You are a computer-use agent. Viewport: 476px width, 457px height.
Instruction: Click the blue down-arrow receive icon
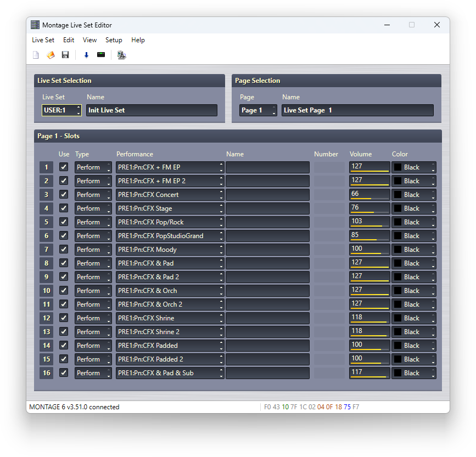[x=86, y=55]
